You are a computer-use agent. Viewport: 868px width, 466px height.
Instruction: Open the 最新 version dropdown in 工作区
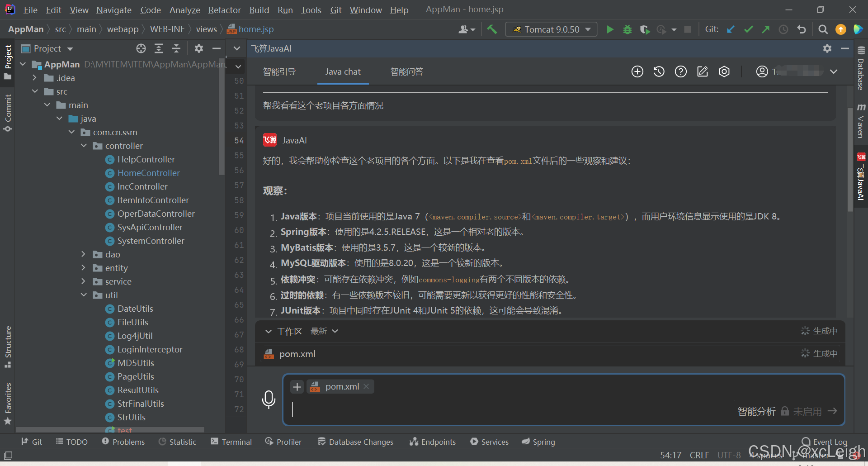click(335, 331)
